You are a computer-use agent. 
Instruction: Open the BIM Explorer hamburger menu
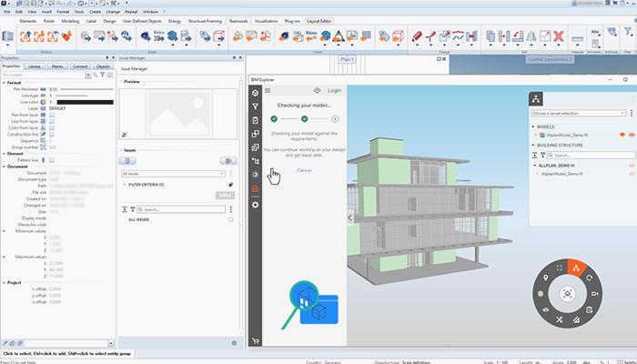268,91
